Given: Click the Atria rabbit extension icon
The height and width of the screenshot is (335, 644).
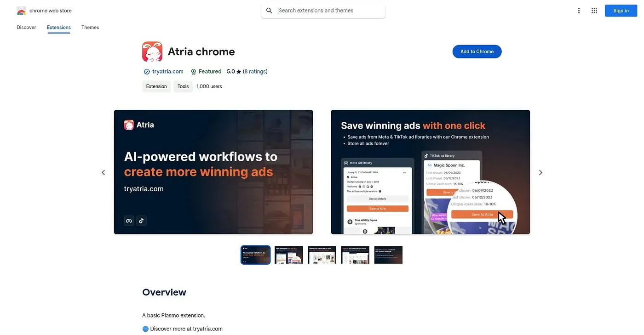Looking at the screenshot, I should tap(152, 51).
